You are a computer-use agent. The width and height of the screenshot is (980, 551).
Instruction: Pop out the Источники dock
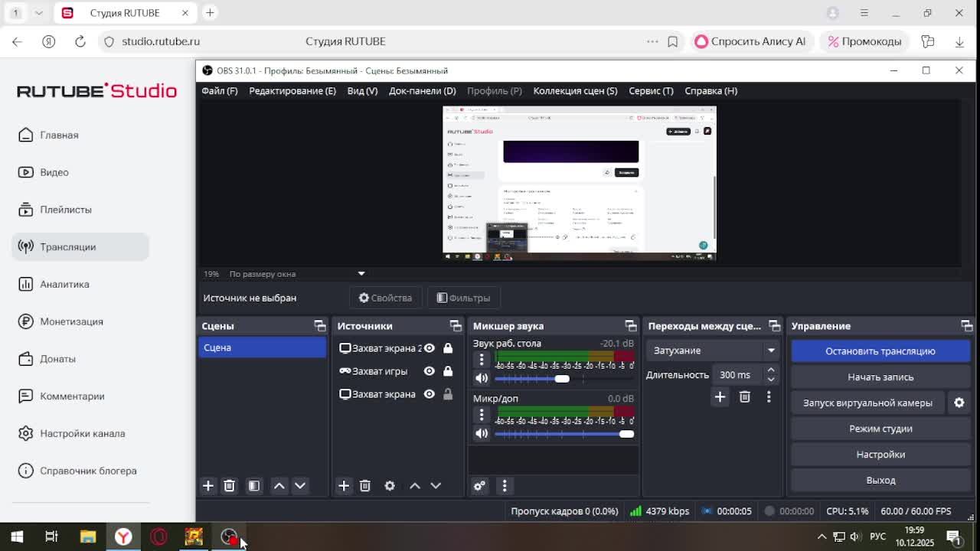(x=456, y=326)
